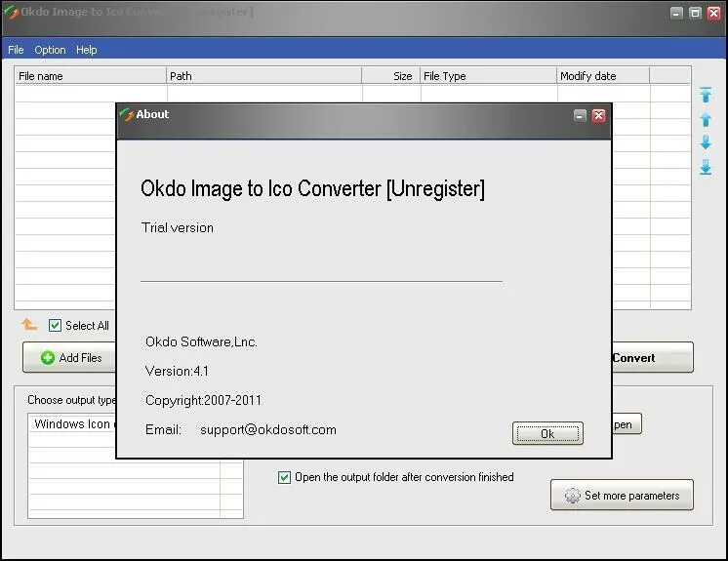Toggle Select All checkbox
The width and height of the screenshot is (728, 561).
(x=55, y=325)
